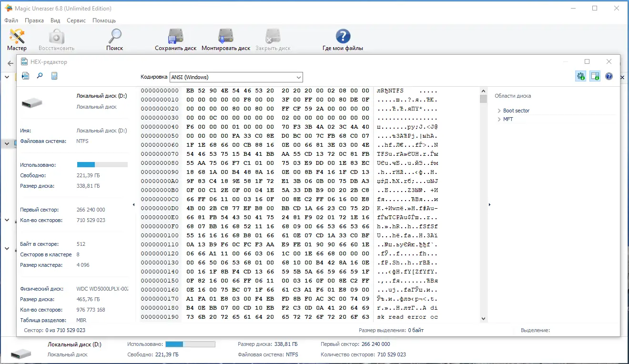Open the Помощь menu
629x364 pixels.
104,20
